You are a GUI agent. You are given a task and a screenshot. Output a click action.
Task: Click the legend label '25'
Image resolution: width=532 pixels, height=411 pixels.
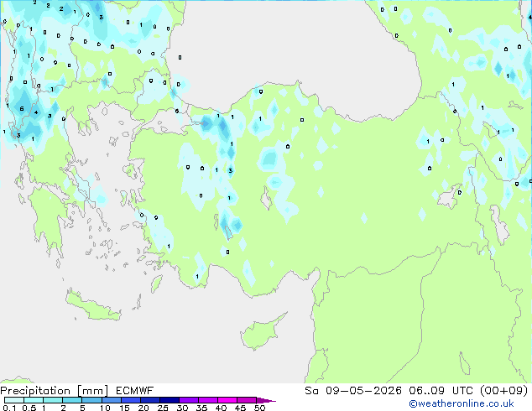click(163, 408)
